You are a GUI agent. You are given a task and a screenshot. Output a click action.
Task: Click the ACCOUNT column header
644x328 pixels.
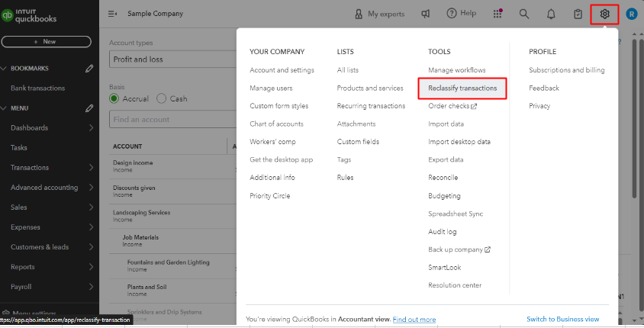tap(127, 146)
